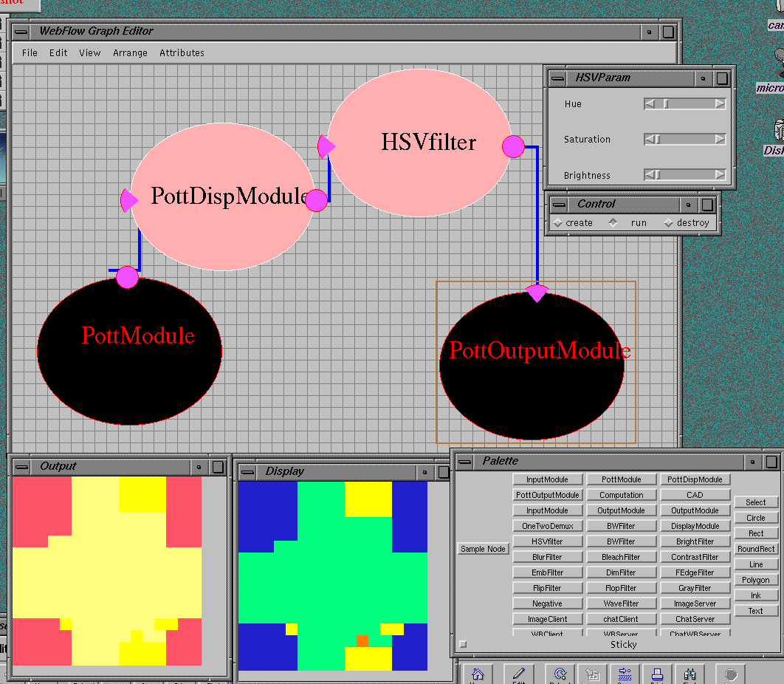This screenshot has height=684, width=784.
Task: Click the DisplayModule palette button
Action: 695,526
